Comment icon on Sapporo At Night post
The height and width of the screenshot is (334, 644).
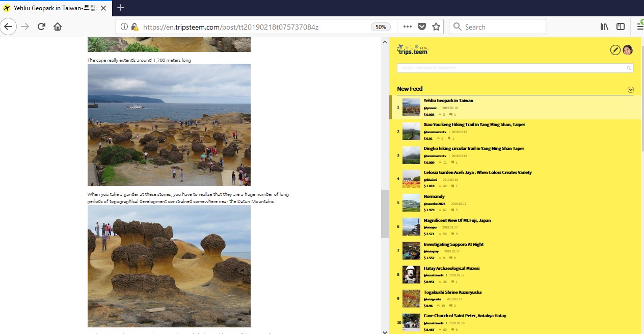coord(451,258)
